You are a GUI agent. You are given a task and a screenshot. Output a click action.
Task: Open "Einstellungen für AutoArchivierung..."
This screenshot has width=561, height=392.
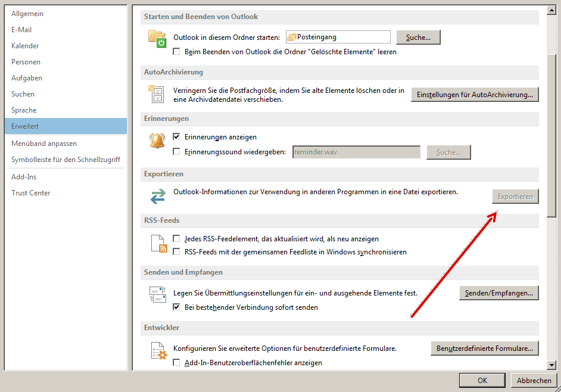tap(475, 95)
